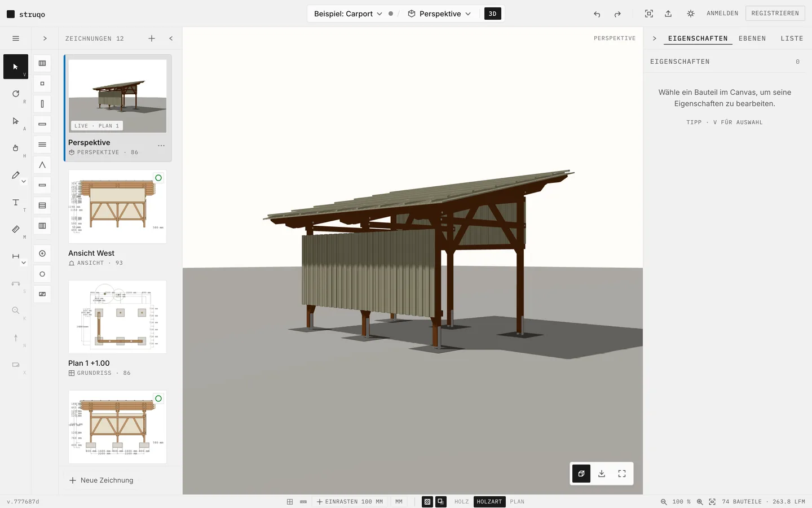Add the rafter (inverted V) component

coord(42,165)
